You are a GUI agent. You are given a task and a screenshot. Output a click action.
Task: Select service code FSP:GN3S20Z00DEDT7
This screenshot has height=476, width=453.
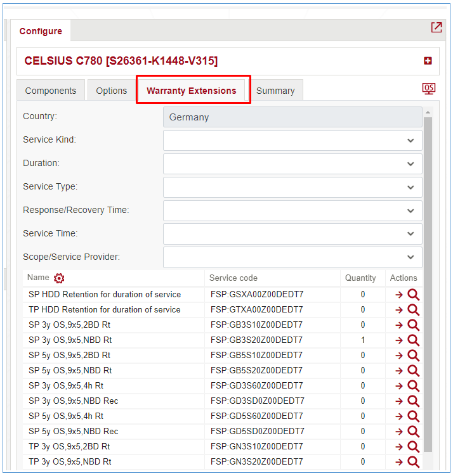(x=257, y=461)
